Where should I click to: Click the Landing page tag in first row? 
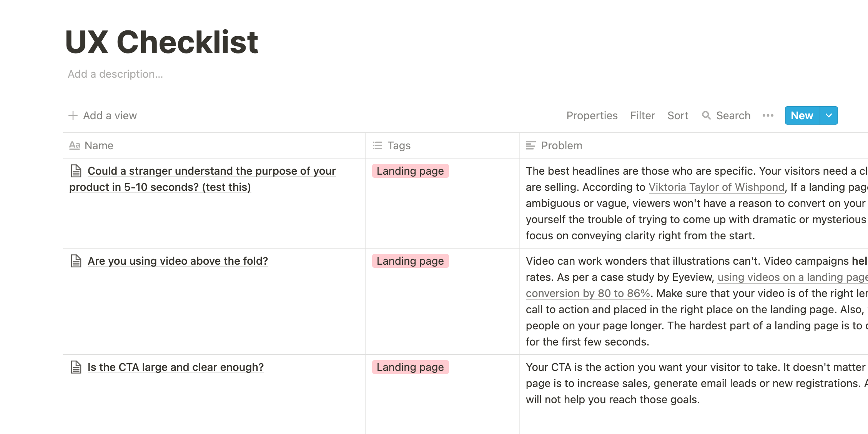click(410, 171)
